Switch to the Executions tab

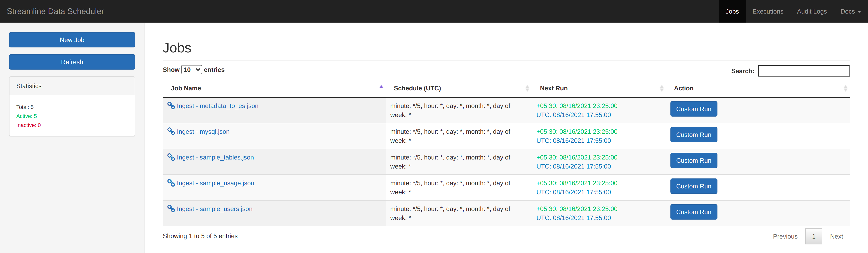(x=768, y=12)
